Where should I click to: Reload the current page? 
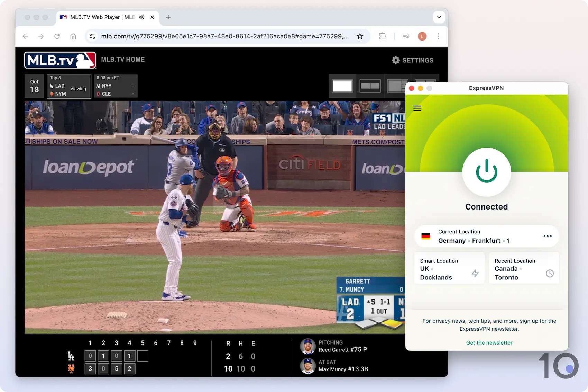[x=57, y=36]
